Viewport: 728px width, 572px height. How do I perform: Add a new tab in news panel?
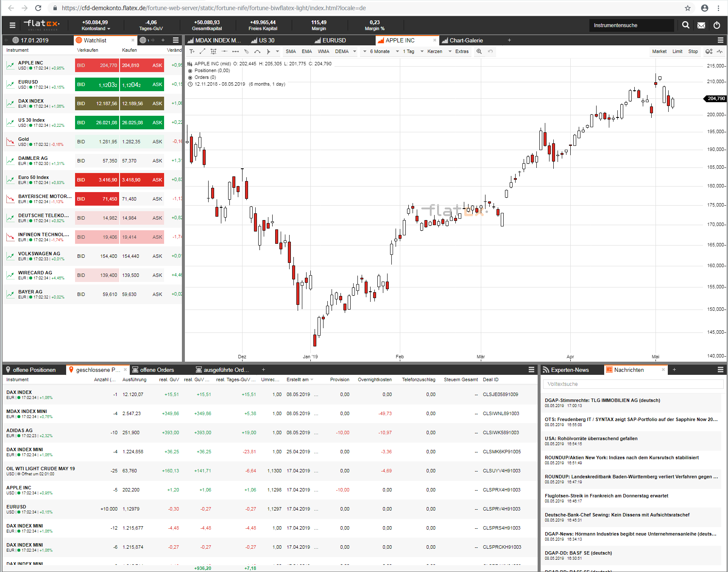pos(674,370)
